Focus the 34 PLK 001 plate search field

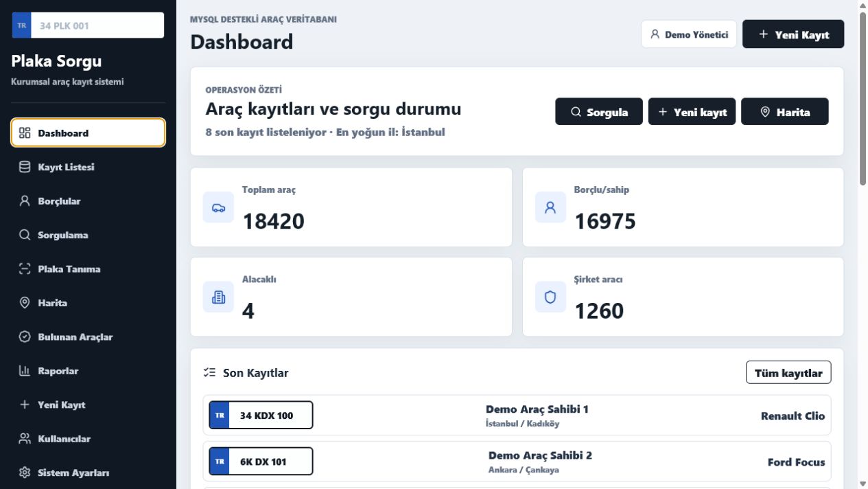97,25
